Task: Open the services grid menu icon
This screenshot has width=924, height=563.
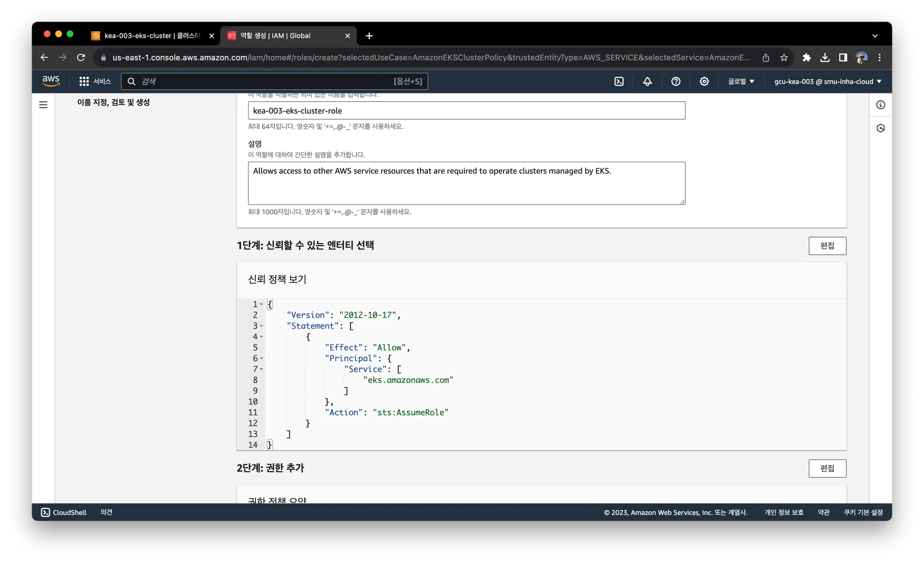Action: coord(84,81)
